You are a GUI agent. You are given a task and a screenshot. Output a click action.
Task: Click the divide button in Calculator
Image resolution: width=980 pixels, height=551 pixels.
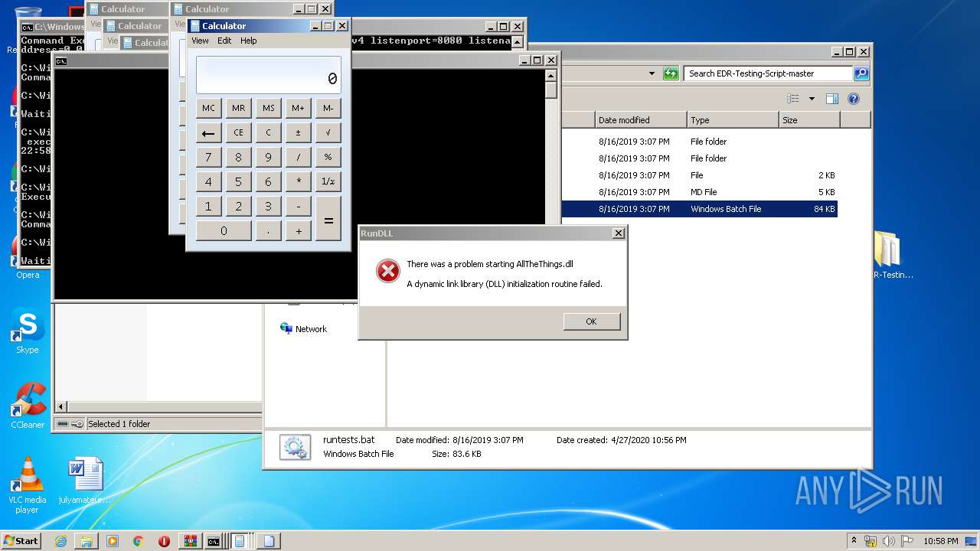click(298, 157)
